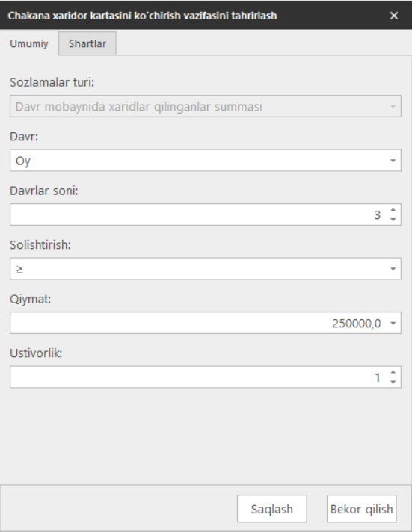412x532 pixels.
Task: Click the Sozlamalar turi combo box
Action: tap(206, 107)
